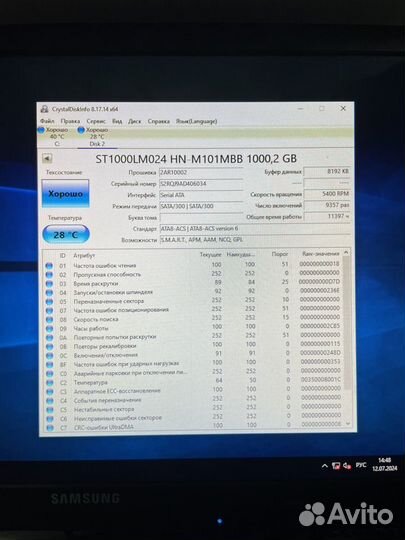Image resolution: width=405 pixels, height=540 pixels.
Task: Click the previous disk arrow button
Action: (47, 158)
